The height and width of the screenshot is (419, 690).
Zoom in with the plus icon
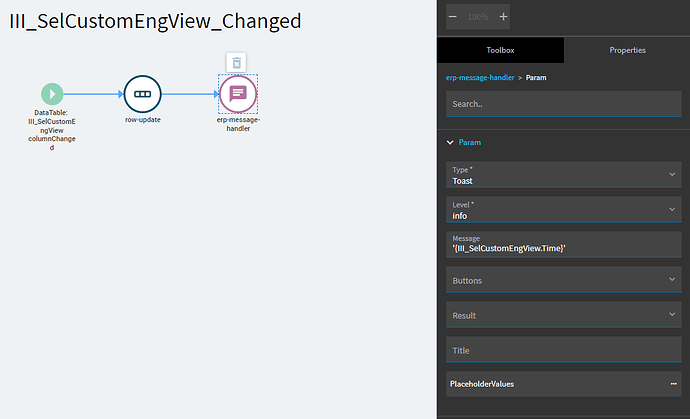pyautogui.click(x=503, y=17)
